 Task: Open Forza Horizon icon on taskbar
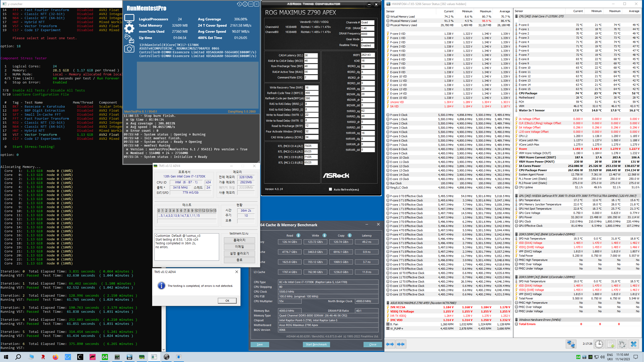coord(93,357)
